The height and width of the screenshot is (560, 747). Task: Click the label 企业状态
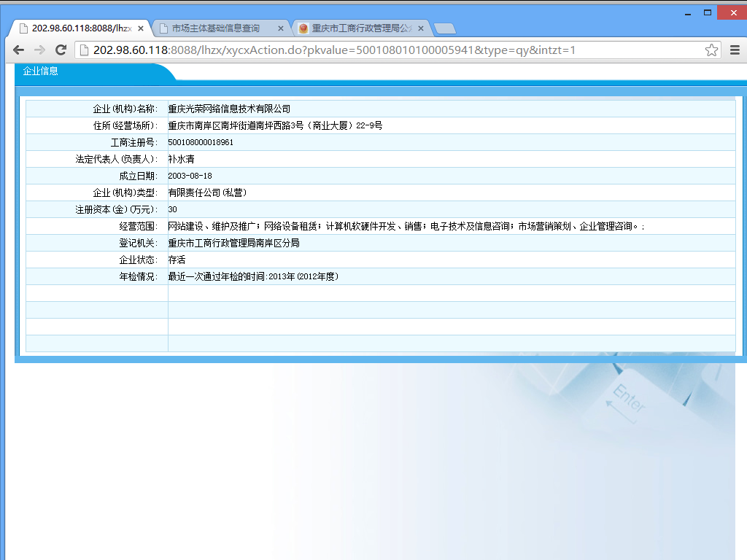click(x=138, y=260)
